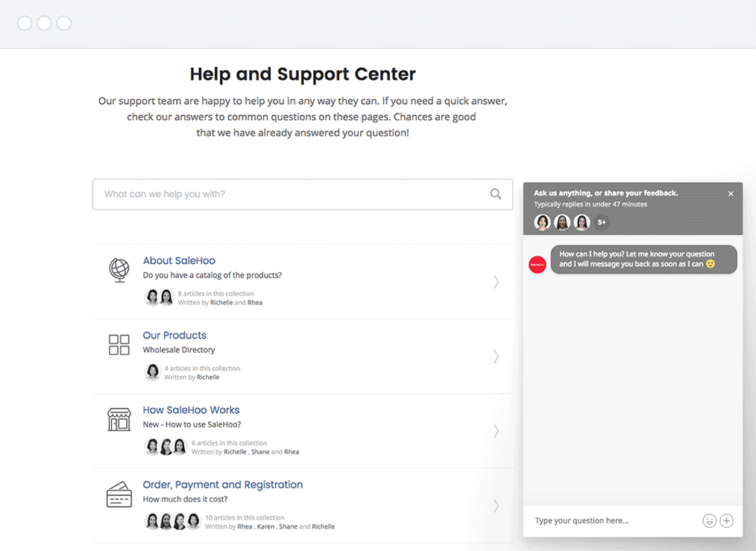756x551 pixels.
Task: Click the red SaleHoo chat avatar
Action: 538,265
